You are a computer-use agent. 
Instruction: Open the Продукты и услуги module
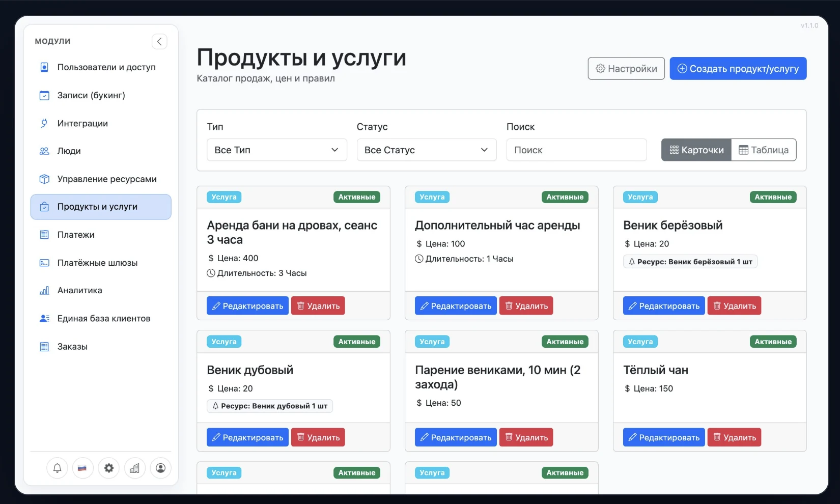[101, 207]
